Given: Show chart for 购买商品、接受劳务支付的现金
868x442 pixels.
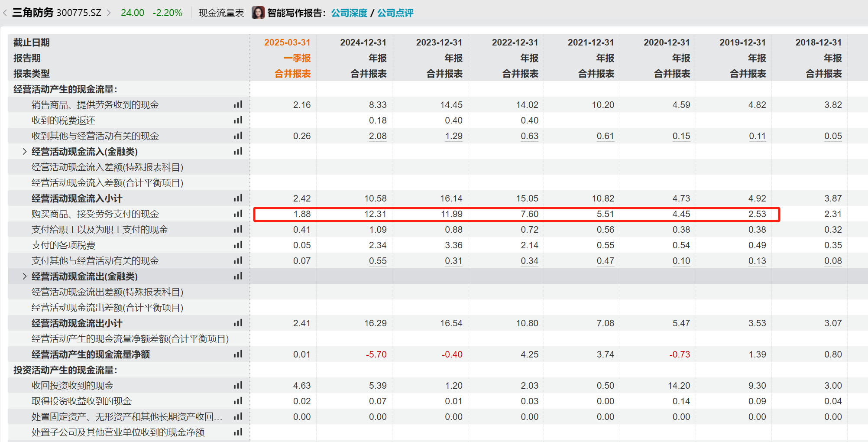Looking at the screenshot, I should pos(238,214).
